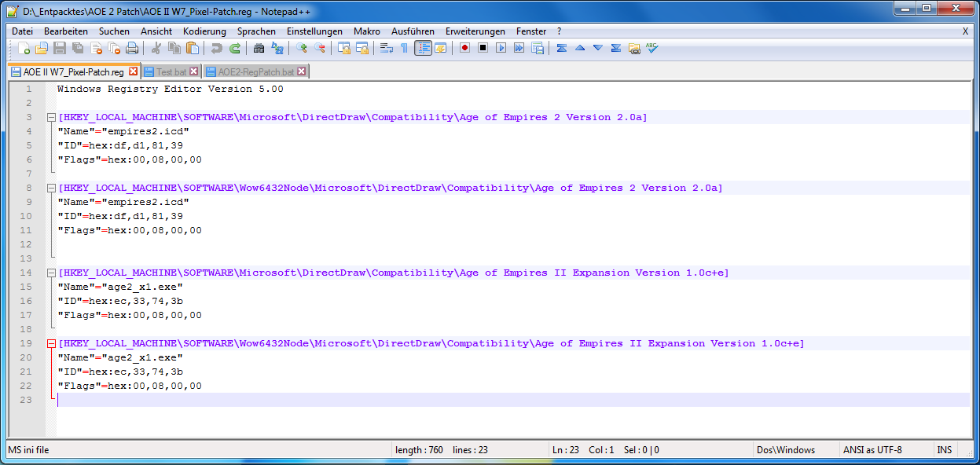The width and height of the screenshot is (980, 465).
Task: Collapse the fold at line 14
Action: [x=52, y=273]
